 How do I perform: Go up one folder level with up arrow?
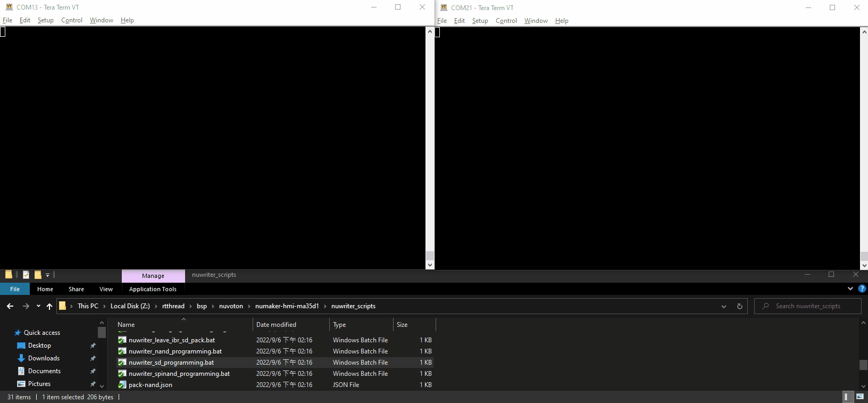(49, 306)
